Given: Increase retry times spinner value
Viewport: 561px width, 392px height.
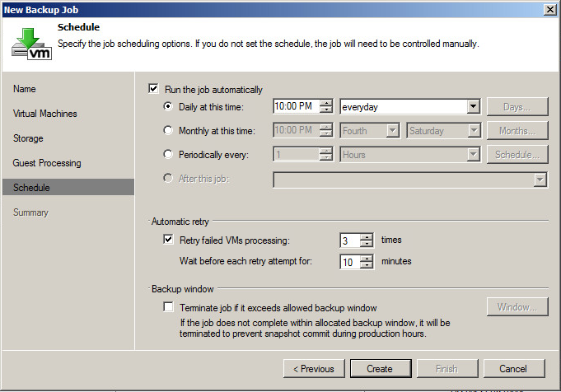Looking at the screenshot, I should [x=367, y=237].
